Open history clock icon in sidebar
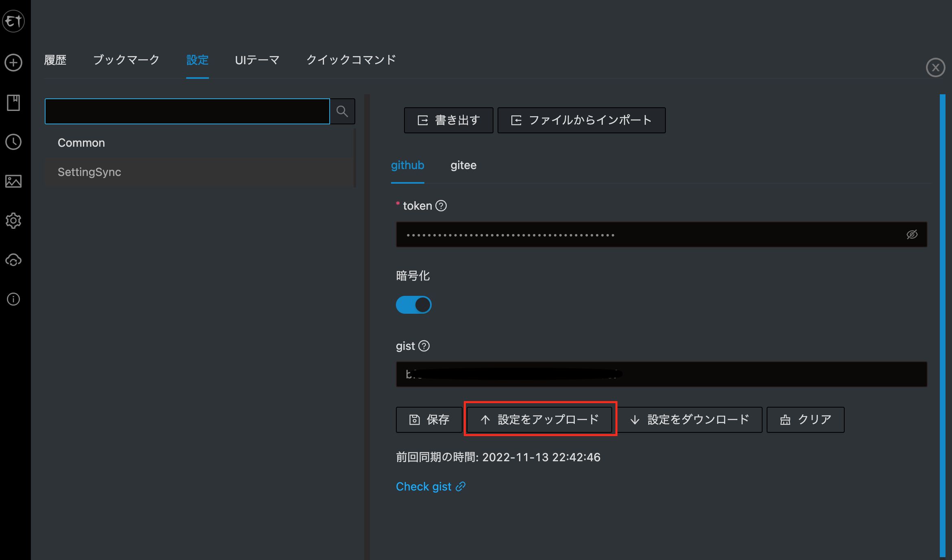Image resolution: width=952 pixels, height=560 pixels. coord(13,142)
